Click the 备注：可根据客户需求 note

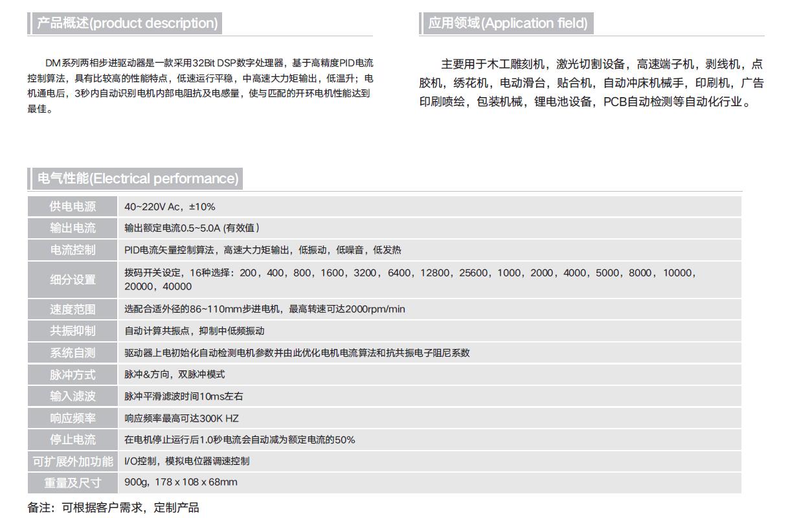pyautogui.click(x=113, y=508)
